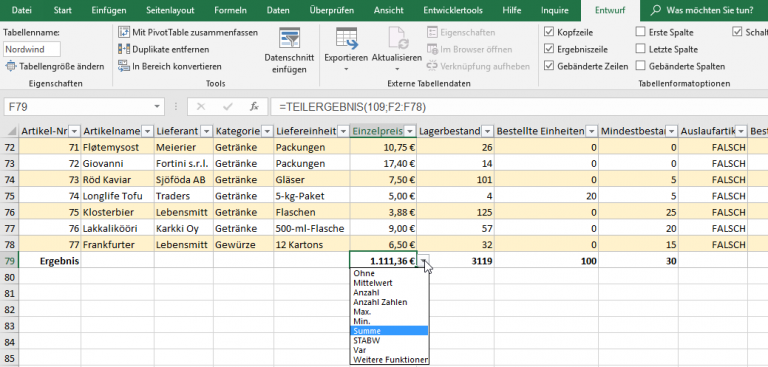Open the Bestellte Einheiten filter dropdown

tap(592, 131)
